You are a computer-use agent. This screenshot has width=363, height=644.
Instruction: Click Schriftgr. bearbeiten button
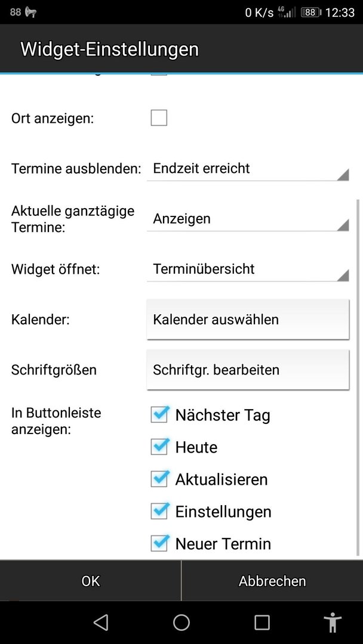coord(248,370)
